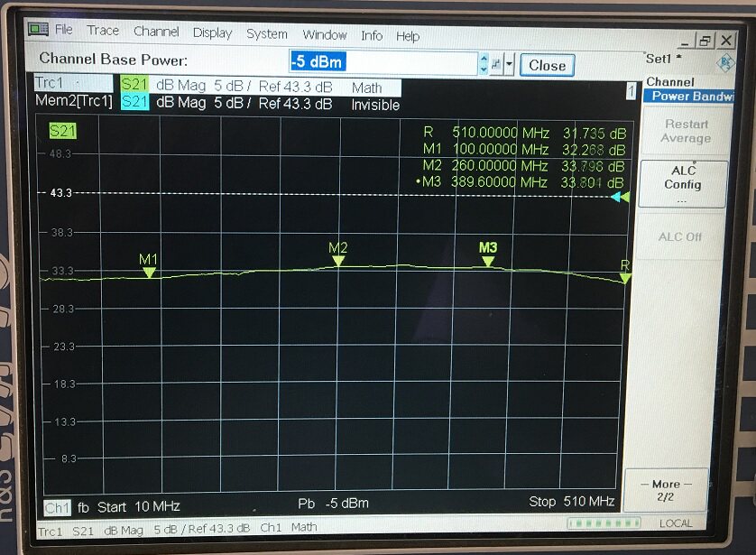Click the green S21 label on Trc1 line

134,84
